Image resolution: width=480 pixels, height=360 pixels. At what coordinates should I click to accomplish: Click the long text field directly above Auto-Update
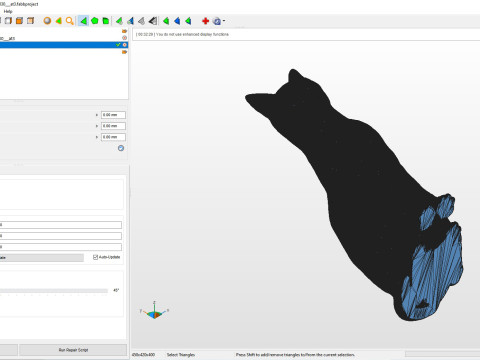click(61, 247)
